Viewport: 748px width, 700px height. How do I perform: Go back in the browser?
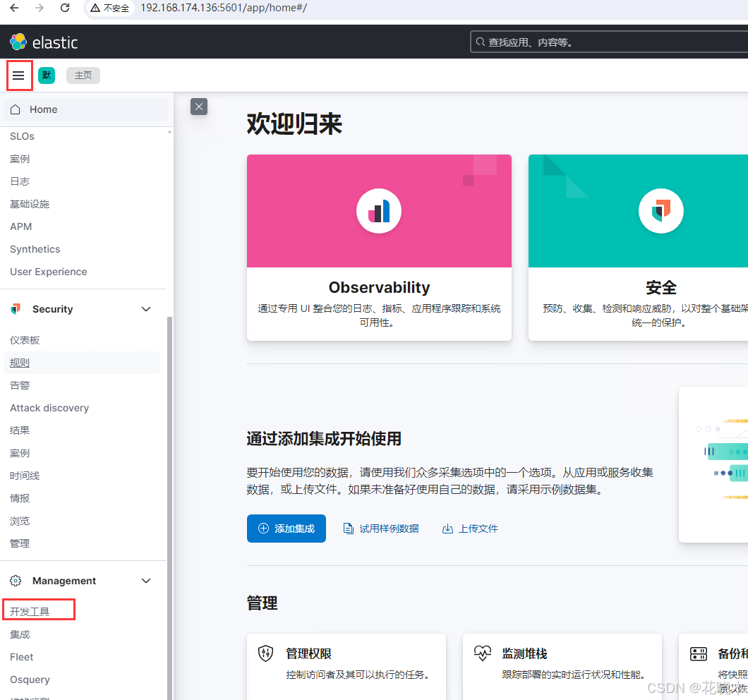[x=14, y=8]
